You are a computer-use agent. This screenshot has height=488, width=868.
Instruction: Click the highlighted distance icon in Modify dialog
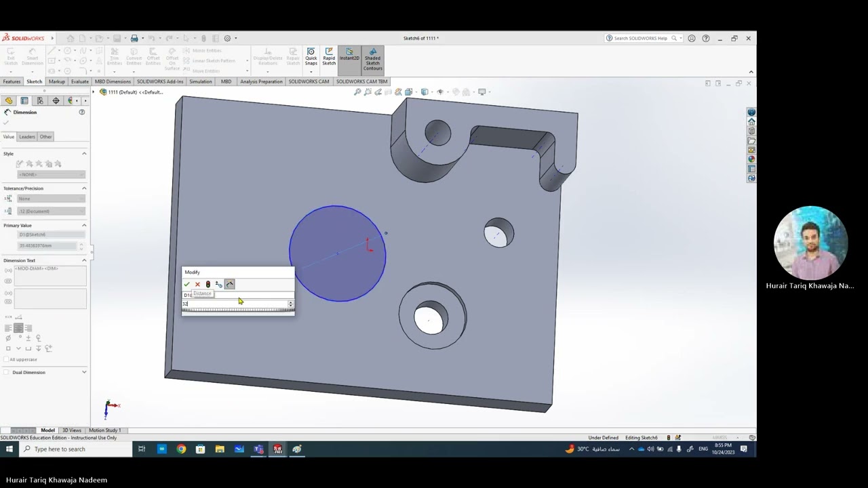(230, 284)
